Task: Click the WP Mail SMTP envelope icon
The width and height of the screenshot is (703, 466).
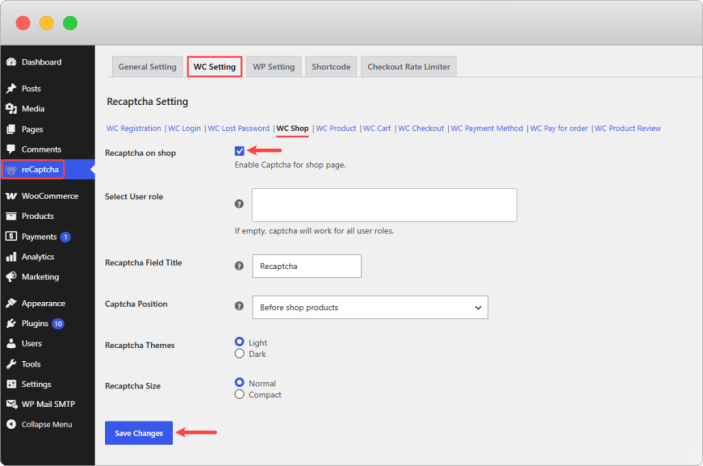Action: tap(11, 404)
